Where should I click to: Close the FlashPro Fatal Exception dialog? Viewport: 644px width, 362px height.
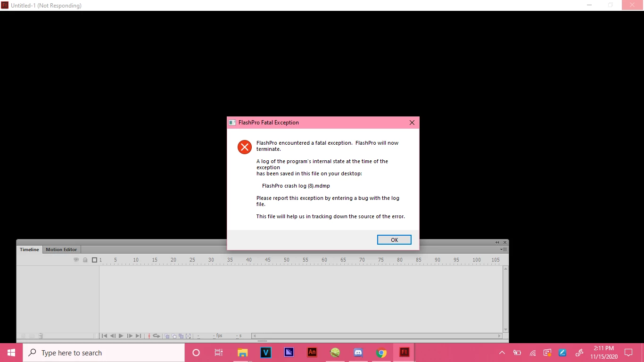(412, 123)
